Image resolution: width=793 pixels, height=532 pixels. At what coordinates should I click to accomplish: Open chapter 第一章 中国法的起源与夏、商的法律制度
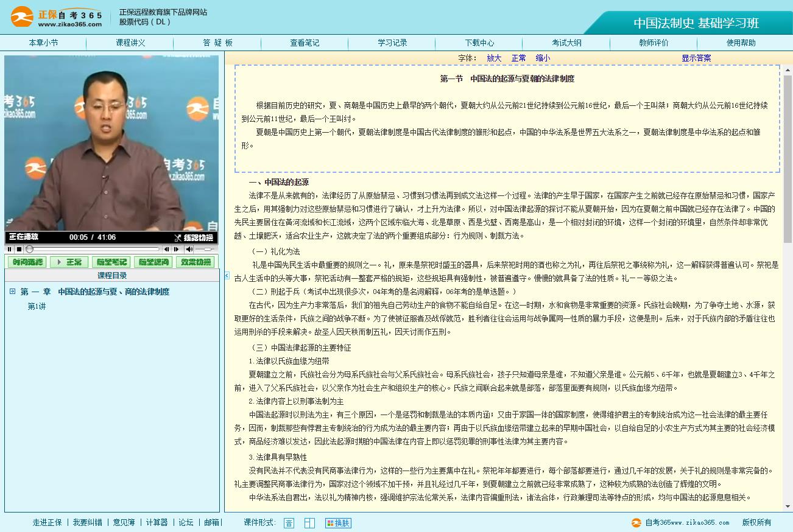click(95, 292)
